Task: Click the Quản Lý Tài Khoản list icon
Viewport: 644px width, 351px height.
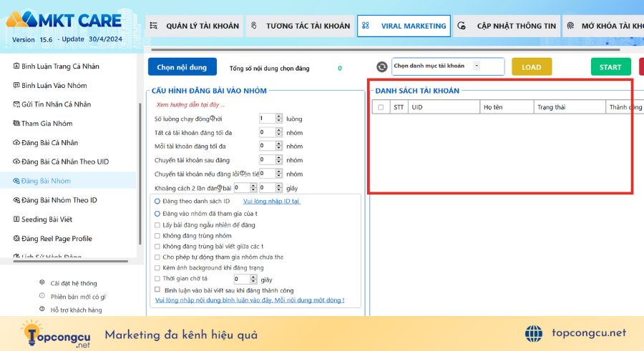Action: pos(154,26)
